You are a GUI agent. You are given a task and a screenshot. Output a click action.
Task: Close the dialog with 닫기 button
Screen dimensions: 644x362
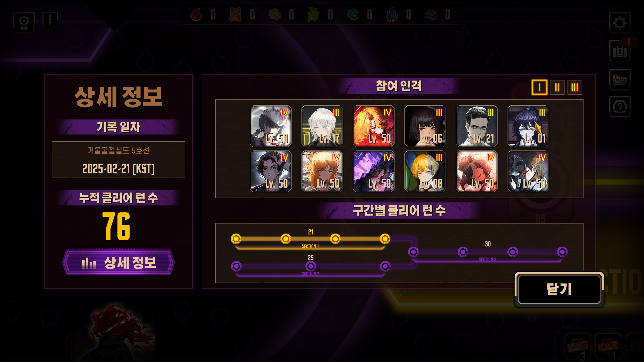point(559,289)
